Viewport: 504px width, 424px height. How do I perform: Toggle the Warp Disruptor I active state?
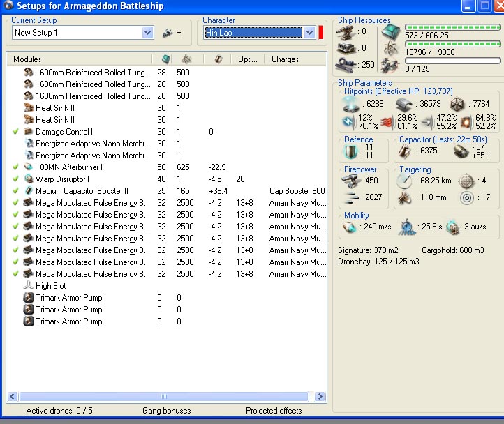click(x=15, y=179)
